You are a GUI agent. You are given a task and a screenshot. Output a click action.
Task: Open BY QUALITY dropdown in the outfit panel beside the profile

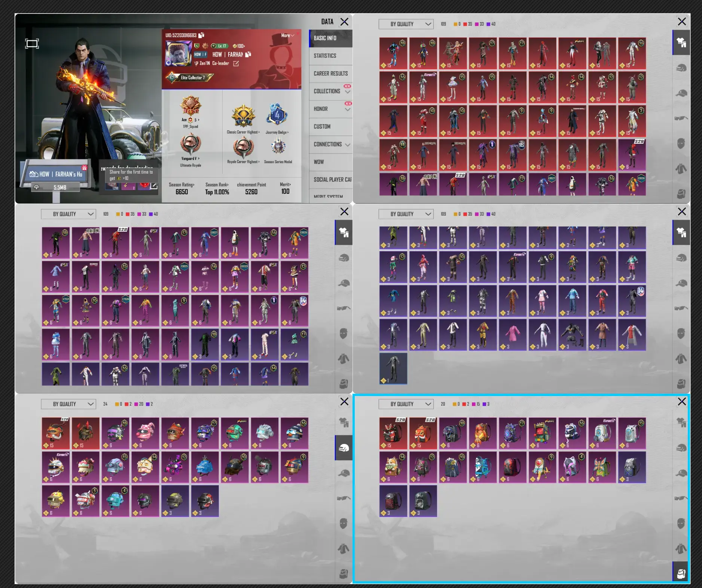[406, 24]
